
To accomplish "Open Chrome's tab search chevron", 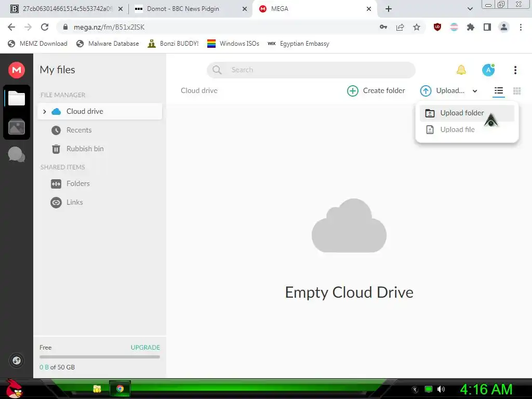I will coord(470,9).
